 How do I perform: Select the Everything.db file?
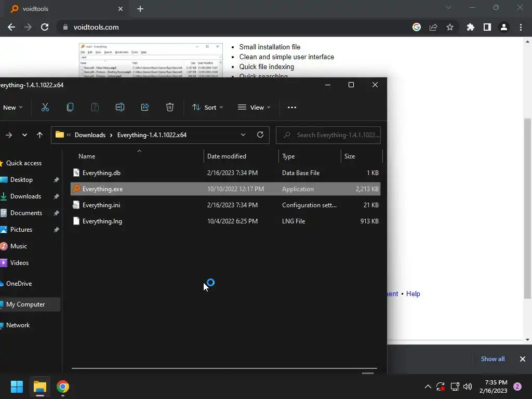(x=225, y=172)
